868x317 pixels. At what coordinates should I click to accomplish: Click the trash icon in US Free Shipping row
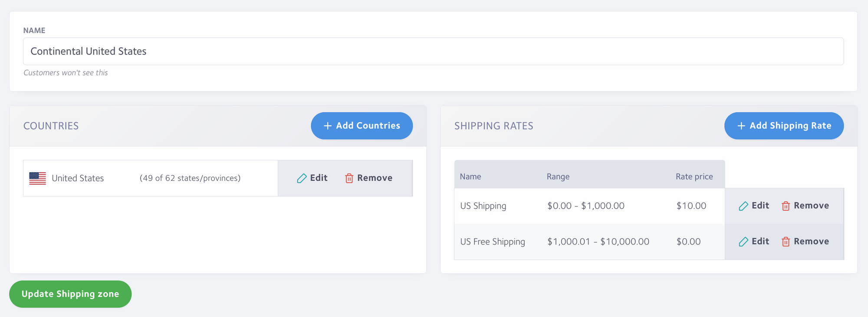click(x=786, y=242)
